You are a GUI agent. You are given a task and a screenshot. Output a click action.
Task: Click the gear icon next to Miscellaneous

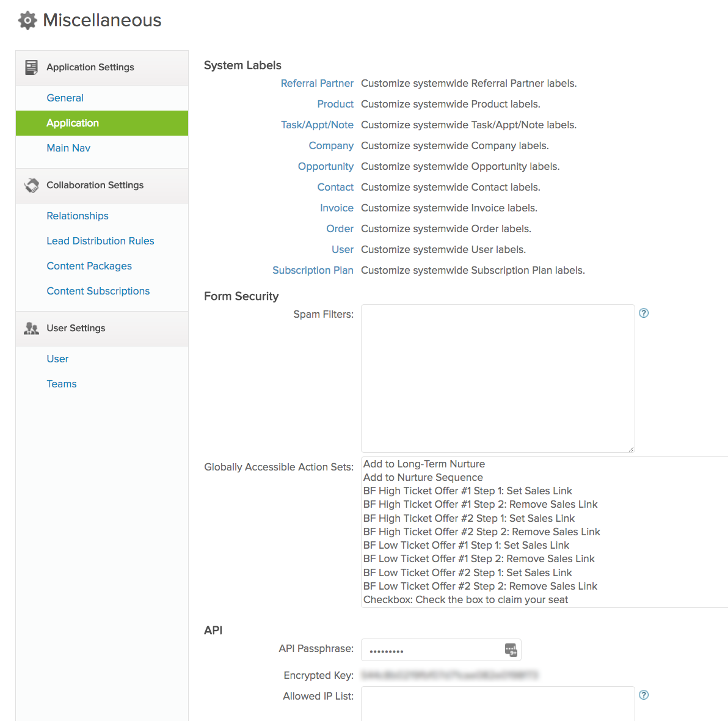27,20
